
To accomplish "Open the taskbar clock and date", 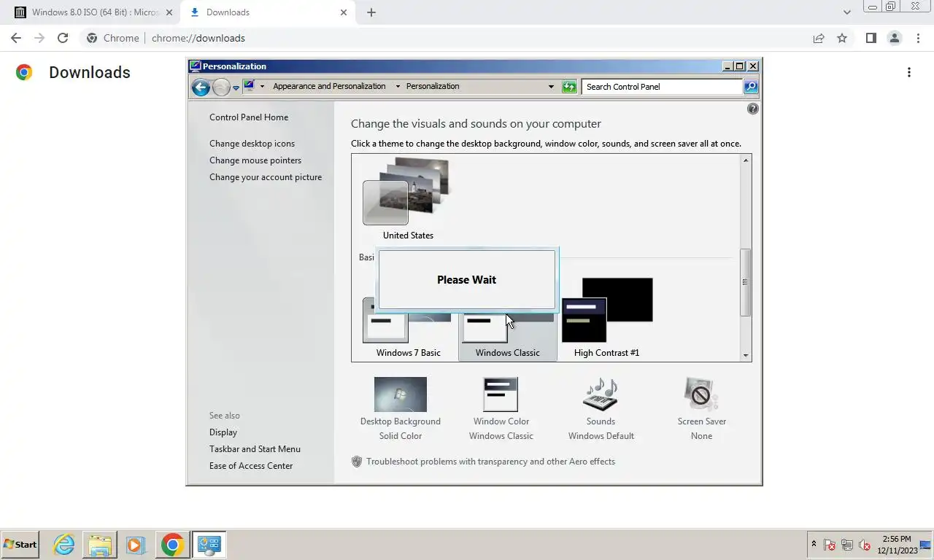I will pyautogui.click(x=898, y=545).
